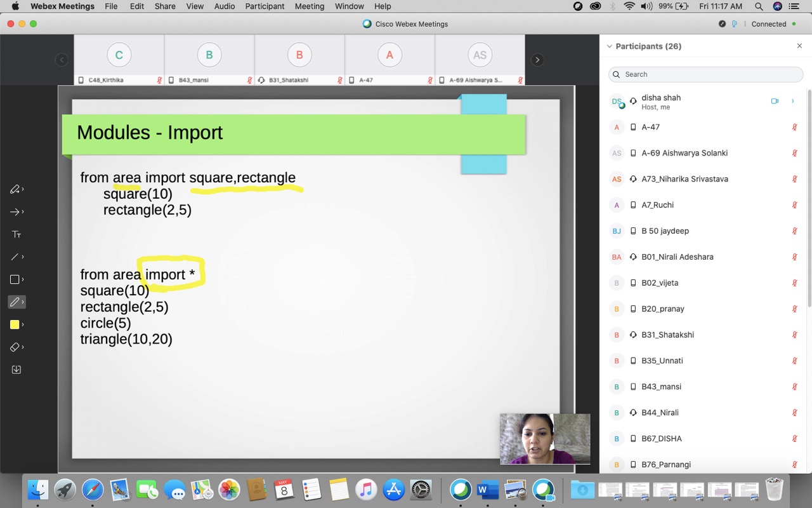The width and height of the screenshot is (812, 508).
Task: Unmute B35_Unnati
Action: point(794,361)
